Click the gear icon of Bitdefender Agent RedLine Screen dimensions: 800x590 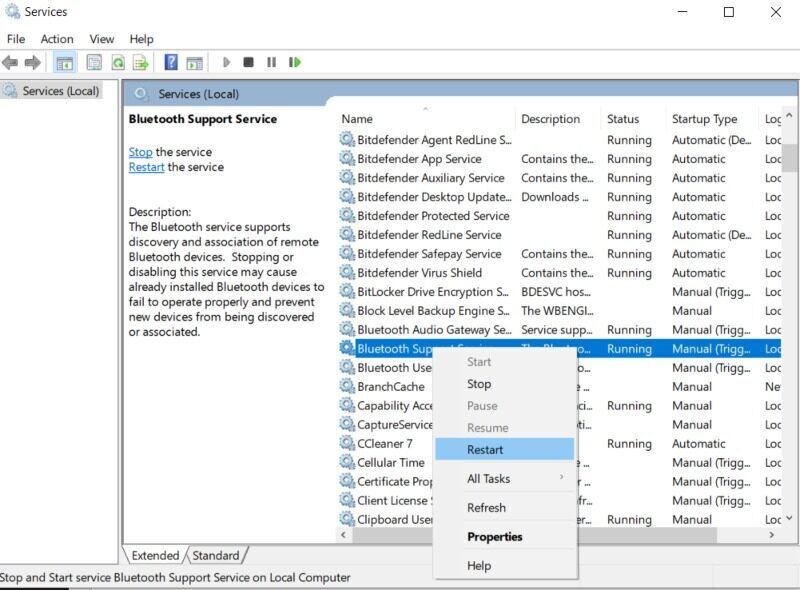tap(347, 139)
